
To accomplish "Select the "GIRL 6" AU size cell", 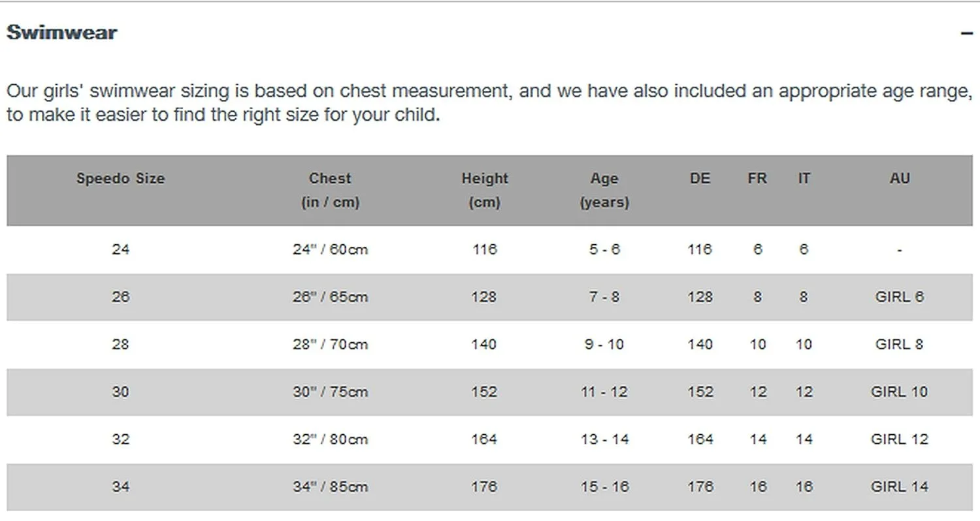I will 900,297.
